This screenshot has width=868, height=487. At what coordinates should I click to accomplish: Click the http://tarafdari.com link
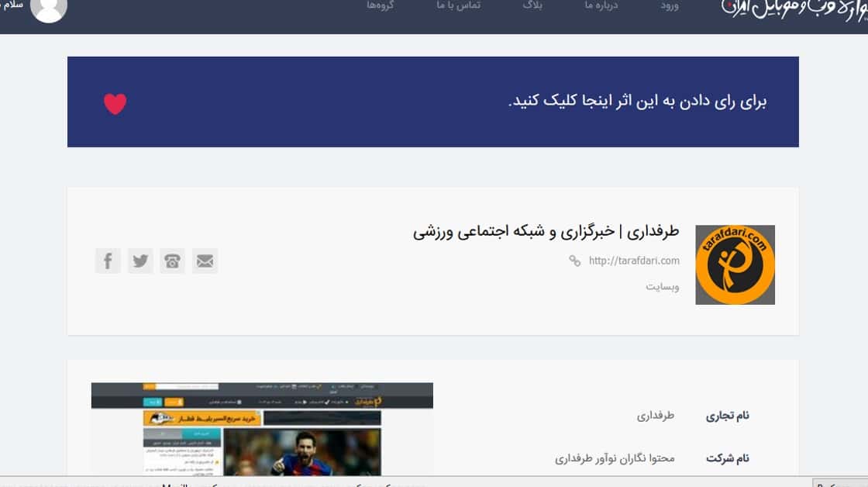click(x=634, y=261)
